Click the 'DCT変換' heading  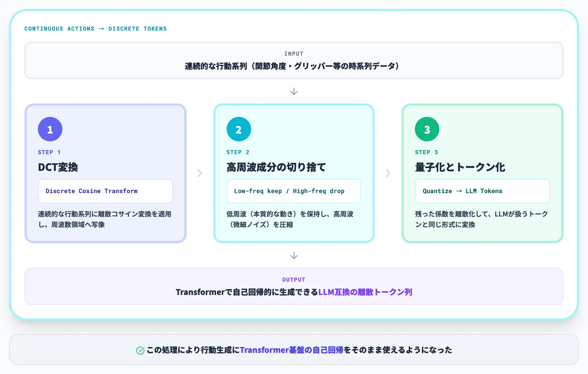click(58, 167)
